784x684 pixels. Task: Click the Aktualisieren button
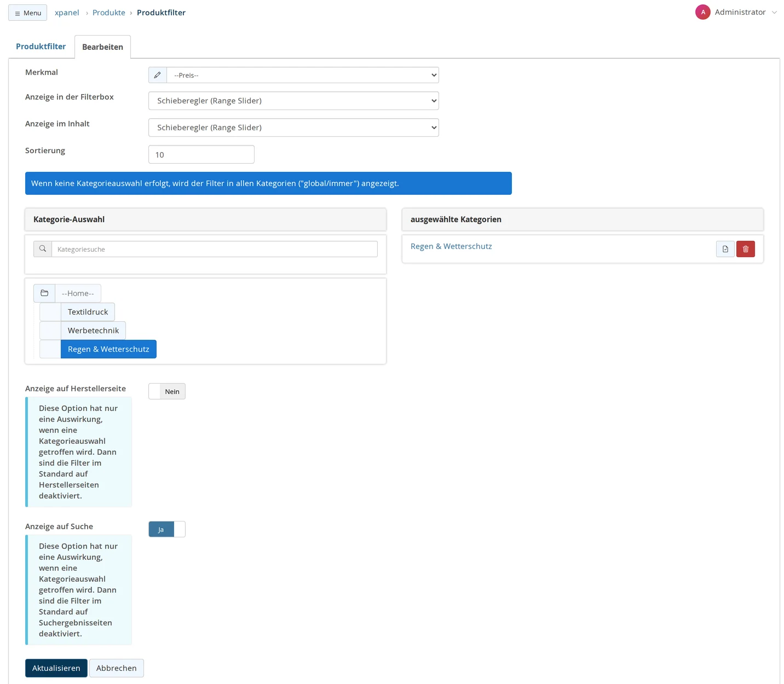click(x=56, y=668)
